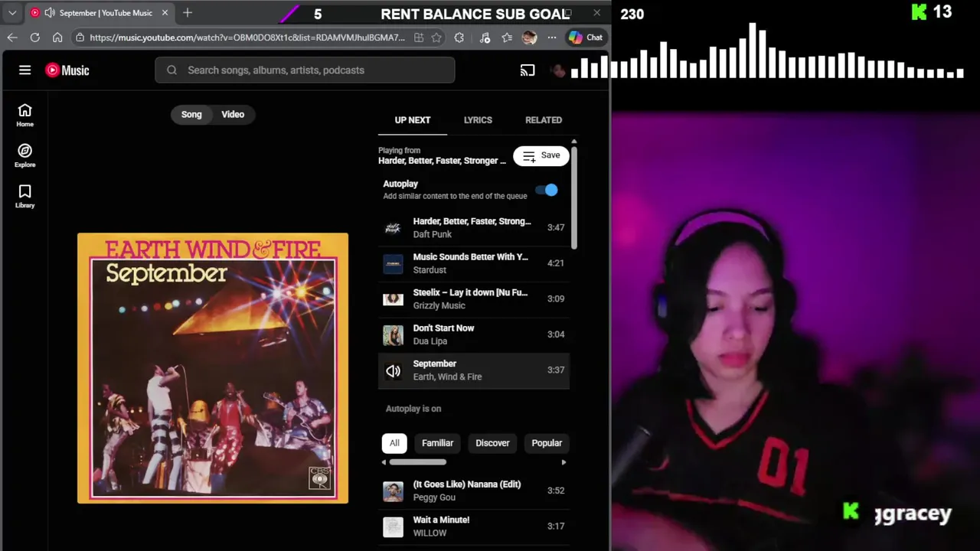Image resolution: width=980 pixels, height=551 pixels.
Task: Switch to the RELATED tab
Action: (x=544, y=120)
